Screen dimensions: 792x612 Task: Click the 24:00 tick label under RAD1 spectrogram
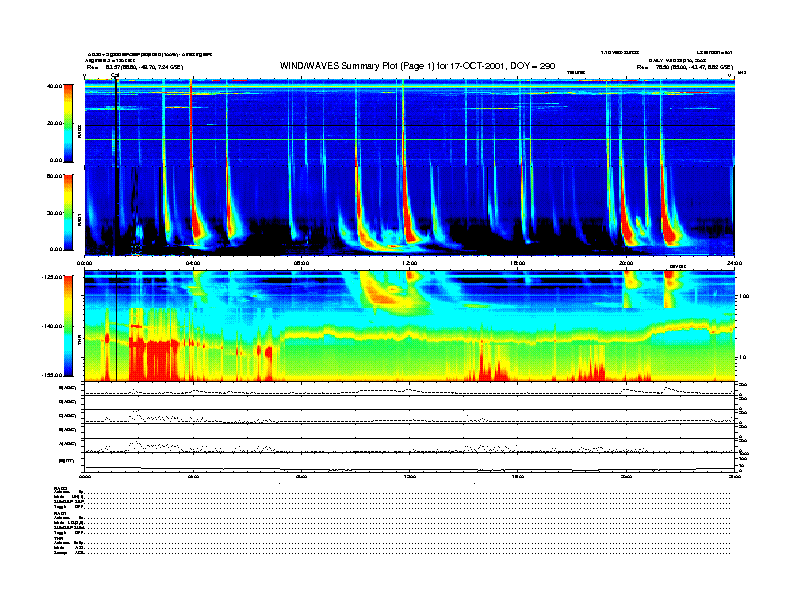(x=734, y=263)
